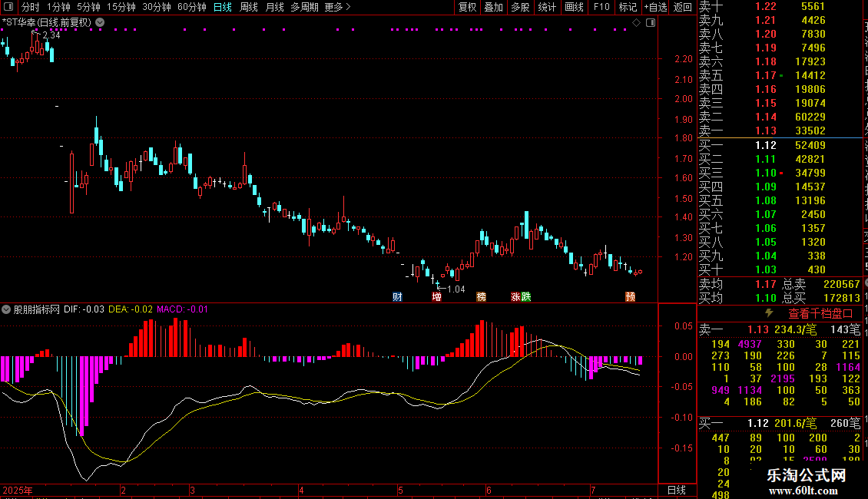Click the 买十 order row at 1.03

pos(780,269)
